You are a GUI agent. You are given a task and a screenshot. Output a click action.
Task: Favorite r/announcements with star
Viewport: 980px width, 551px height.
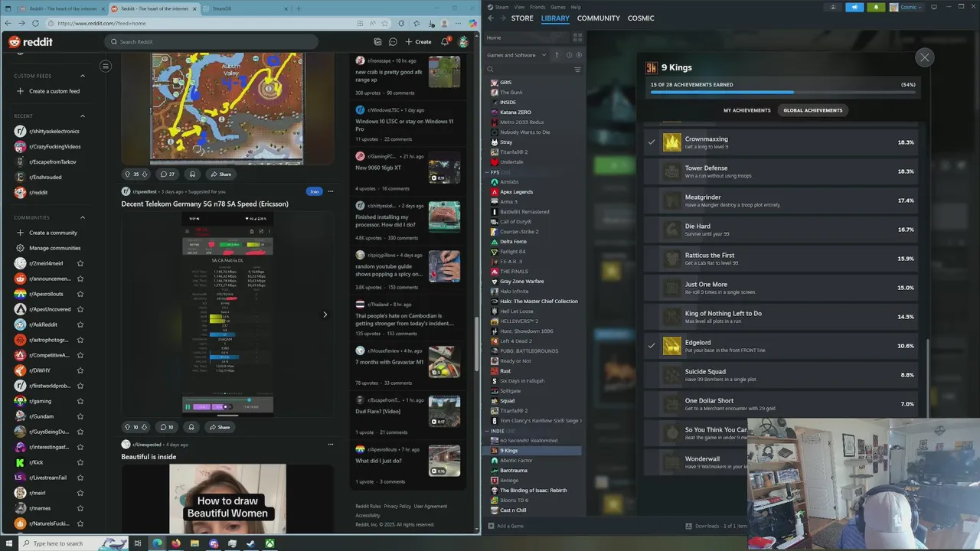(80, 279)
